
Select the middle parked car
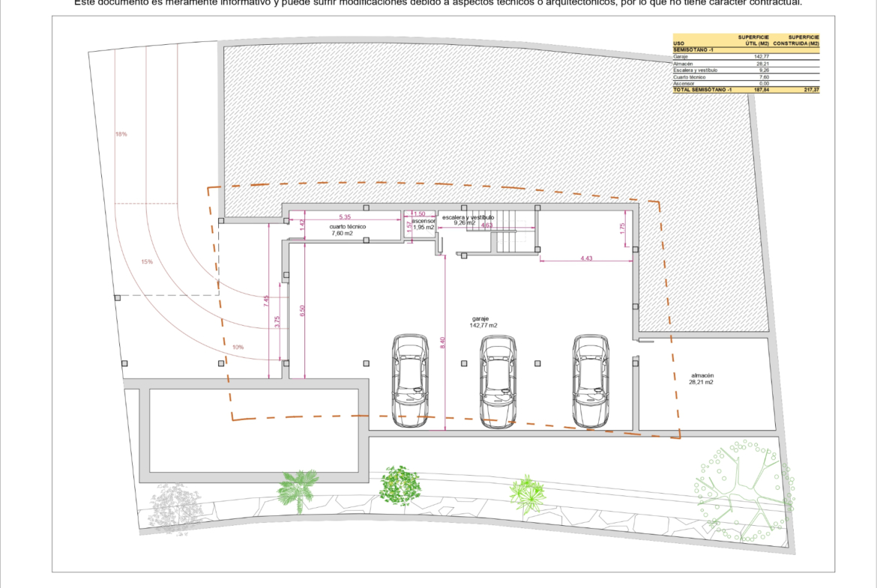click(498, 381)
